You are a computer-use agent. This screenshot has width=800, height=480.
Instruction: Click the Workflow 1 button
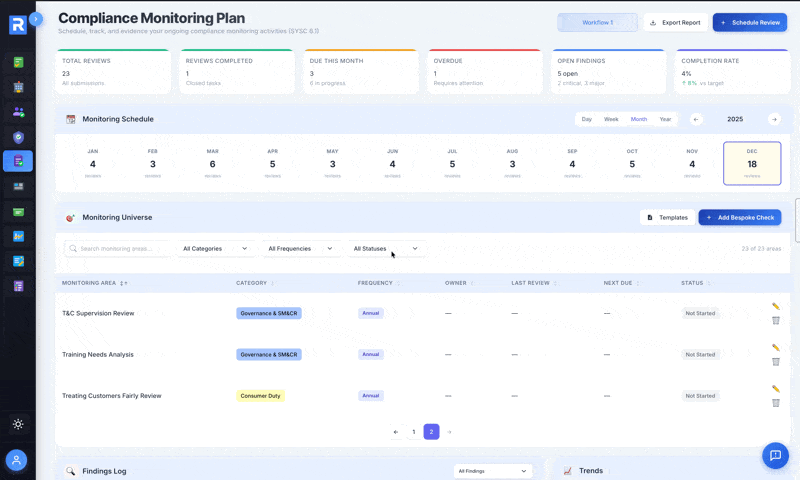pos(597,22)
